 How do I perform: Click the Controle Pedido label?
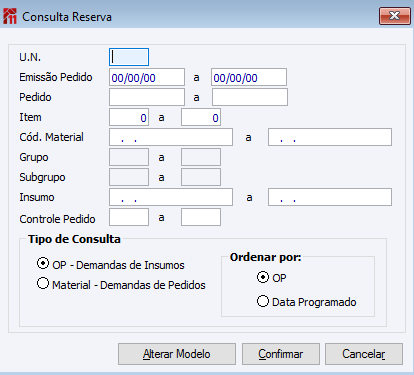click(57, 219)
